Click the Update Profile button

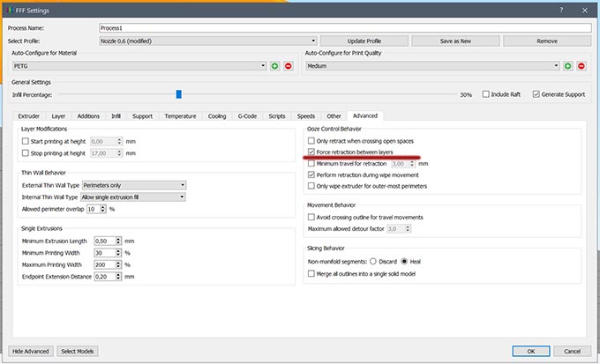point(364,41)
